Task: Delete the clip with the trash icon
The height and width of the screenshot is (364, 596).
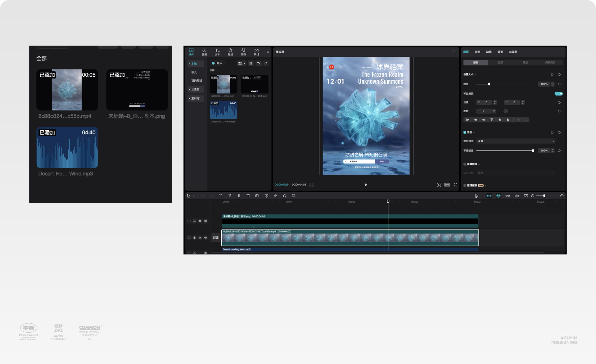Action: click(x=248, y=196)
